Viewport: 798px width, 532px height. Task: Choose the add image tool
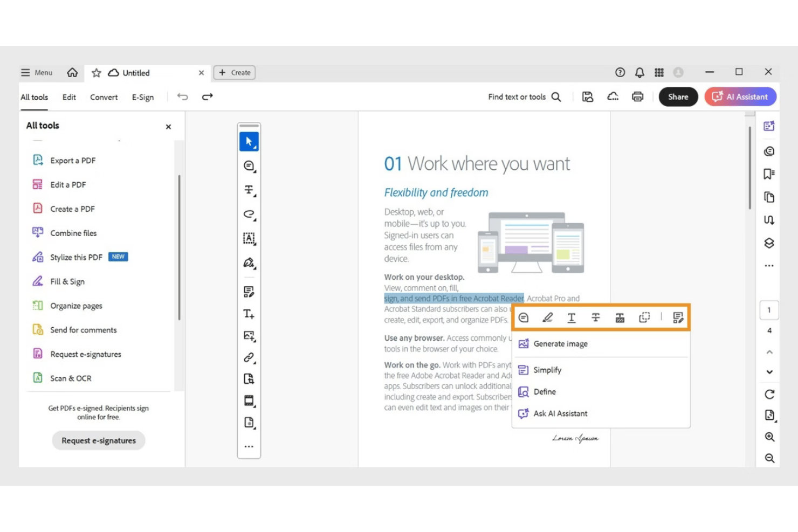(249, 336)
